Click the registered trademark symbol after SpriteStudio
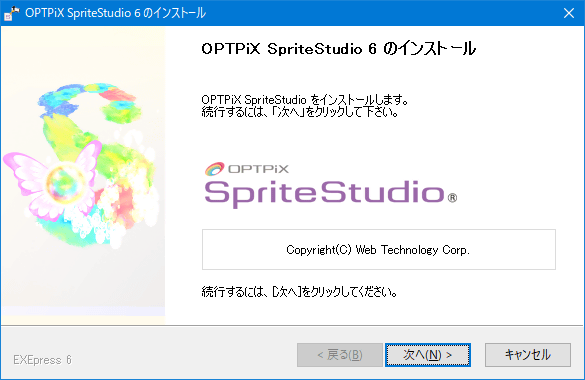 (452, 198)
